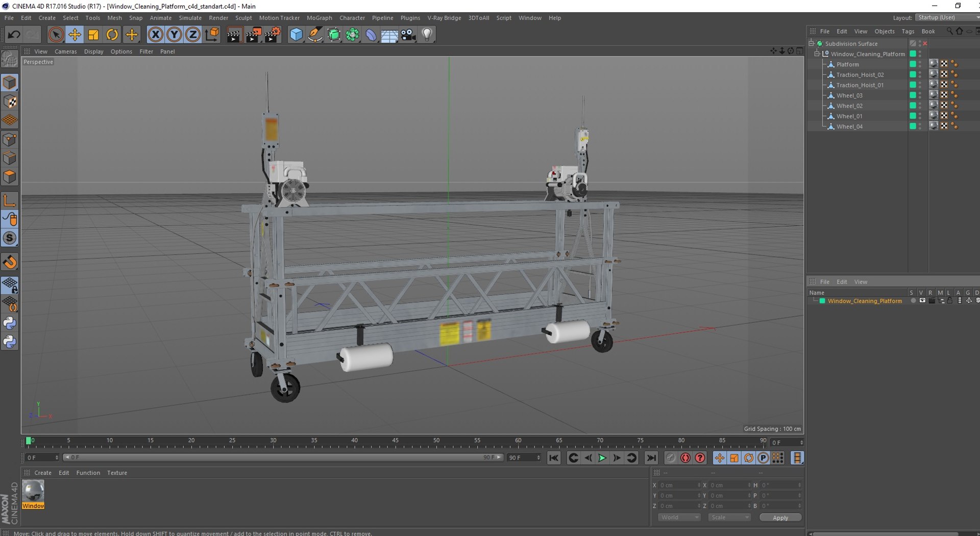Image resolution: width=980 pixels, height=536 pixels.
Task: Open the MoGraph menu
Action: 319,18
